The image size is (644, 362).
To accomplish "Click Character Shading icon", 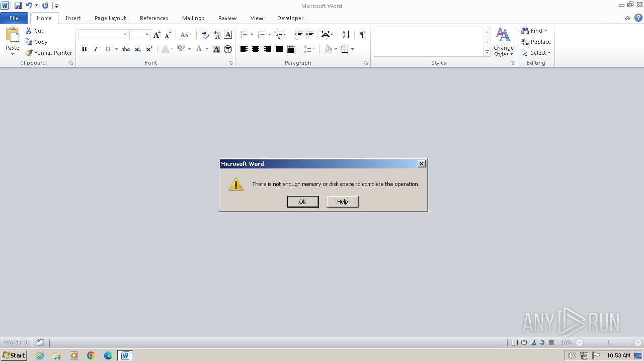I will tap(216, 49).
